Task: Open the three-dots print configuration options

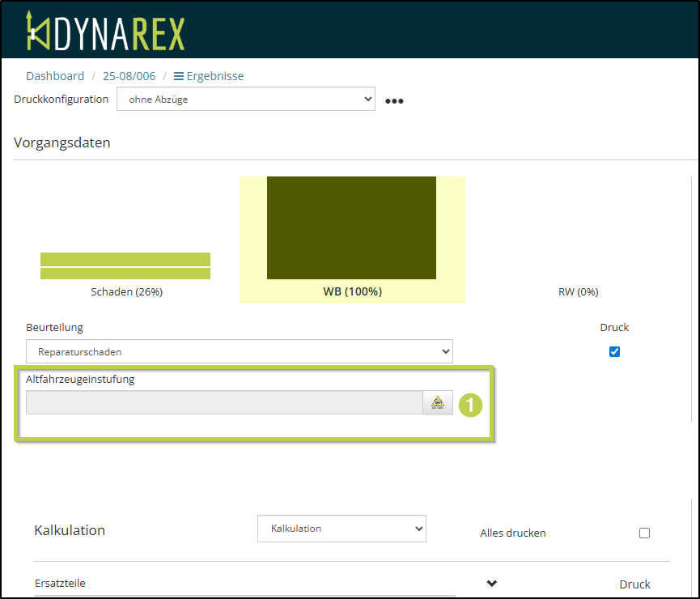Action: 394,101
